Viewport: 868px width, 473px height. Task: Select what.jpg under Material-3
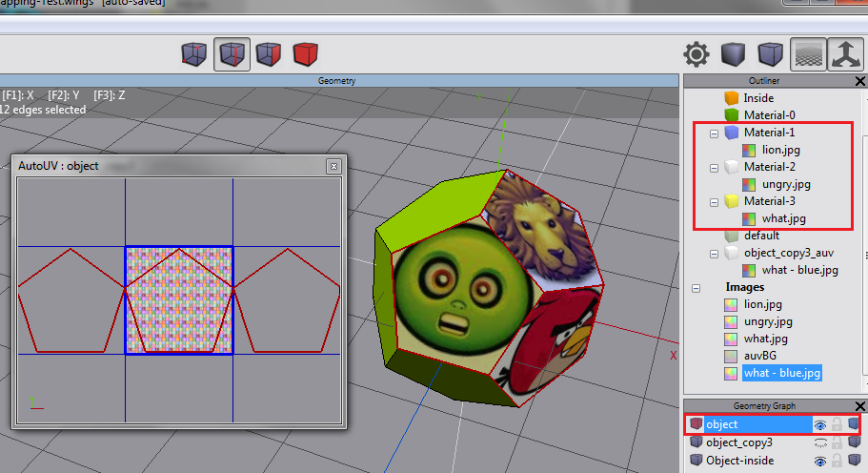tap(784, 218)
